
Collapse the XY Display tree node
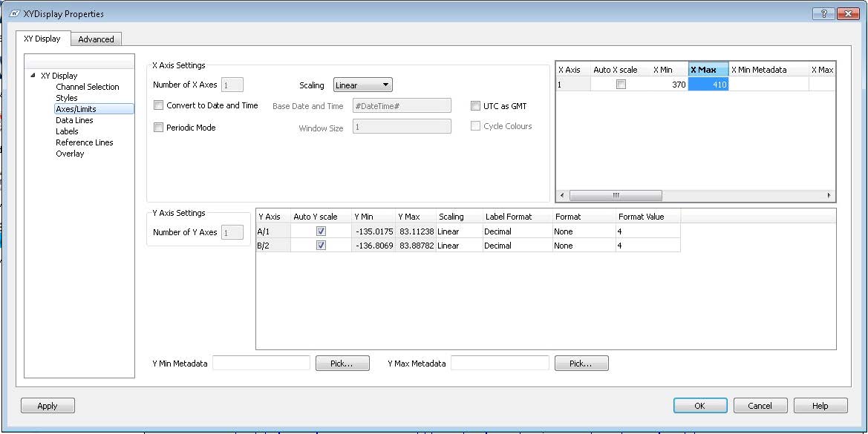(32, 75)
